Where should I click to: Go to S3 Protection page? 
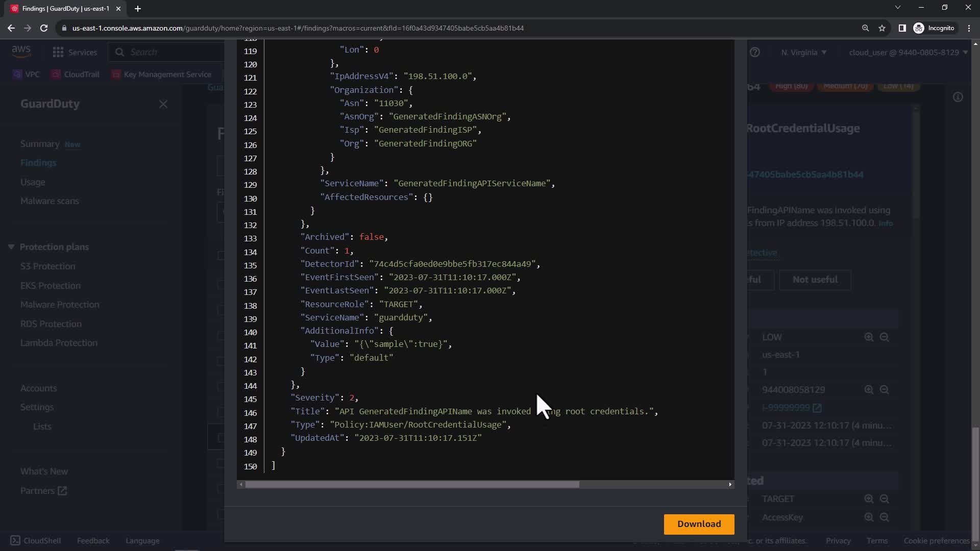(x=47, y=266)
